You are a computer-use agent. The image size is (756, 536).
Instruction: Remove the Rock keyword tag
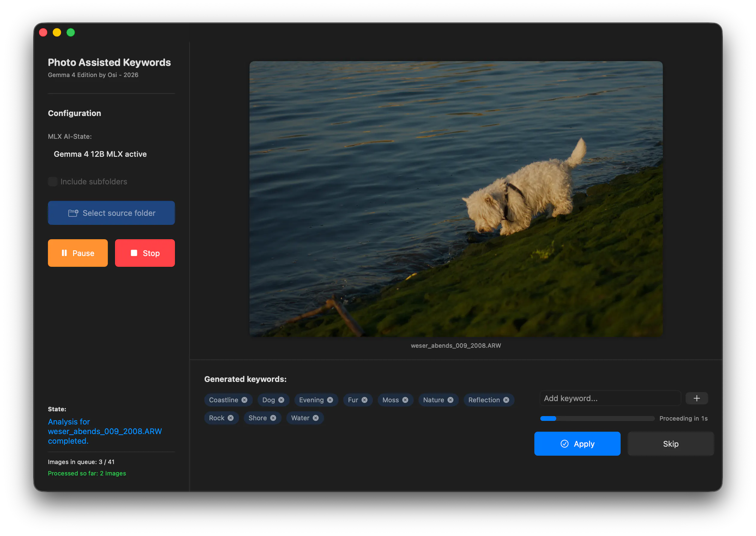230,418
